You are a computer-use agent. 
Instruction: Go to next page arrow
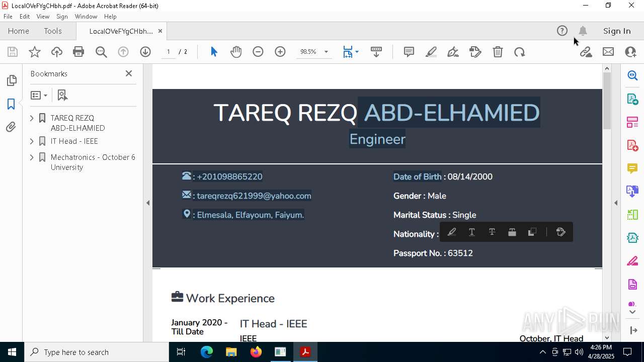(145, 52)
